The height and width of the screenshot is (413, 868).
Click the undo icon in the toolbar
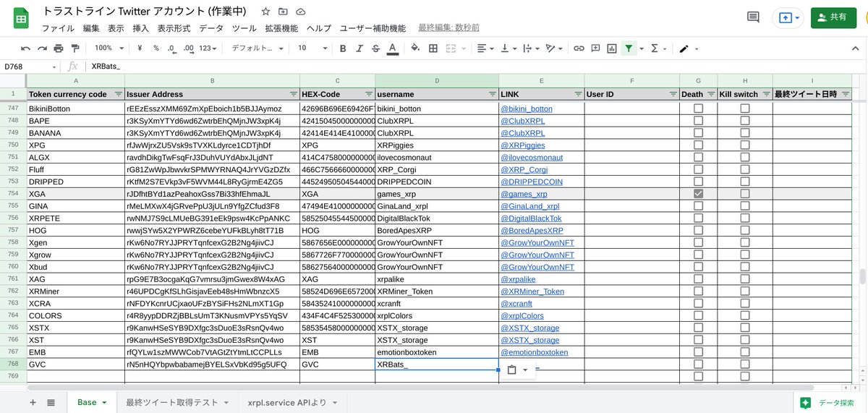[26, 48]
